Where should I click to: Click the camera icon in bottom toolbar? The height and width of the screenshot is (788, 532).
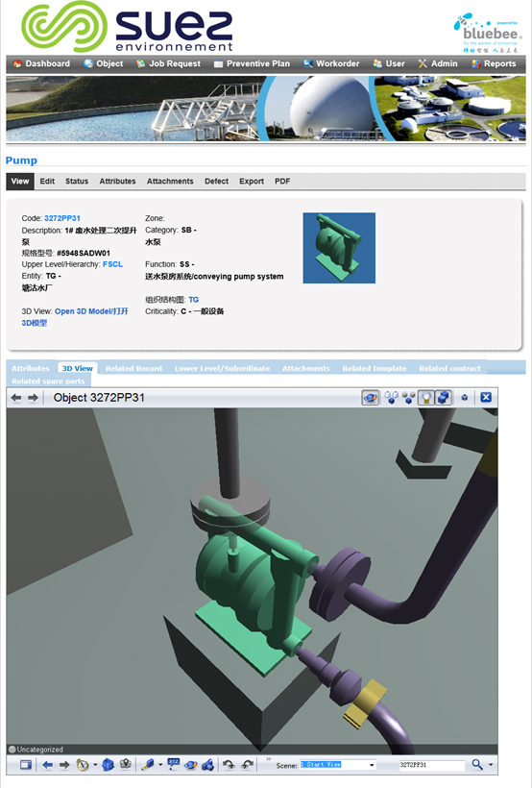207,765
